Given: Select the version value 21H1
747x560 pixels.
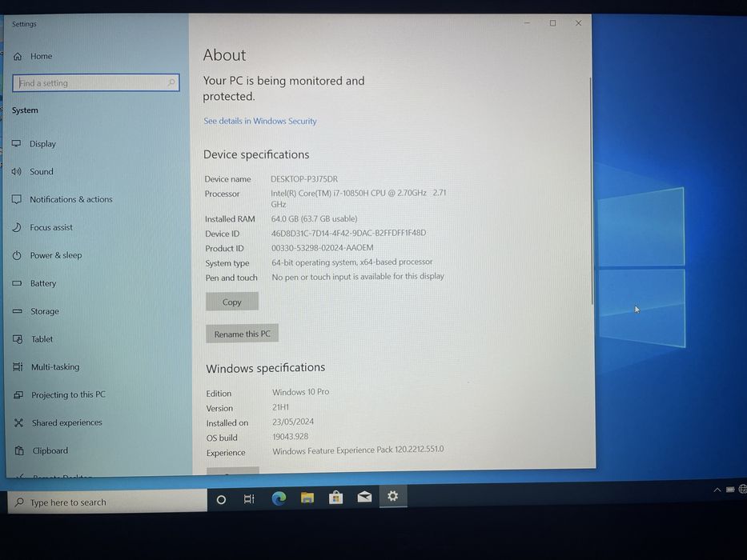Looking at the screenshot, I should pyautogui.click(x=280, y=407).
